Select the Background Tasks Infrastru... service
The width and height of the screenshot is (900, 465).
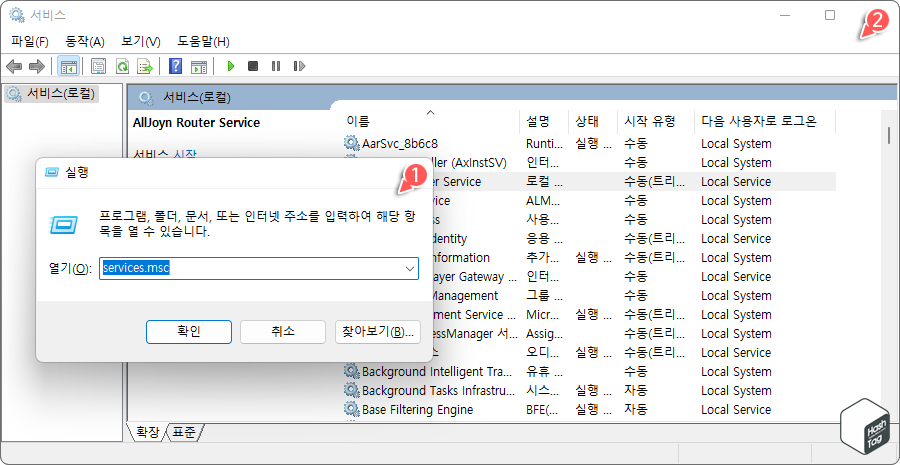click(x=589, y=390)
